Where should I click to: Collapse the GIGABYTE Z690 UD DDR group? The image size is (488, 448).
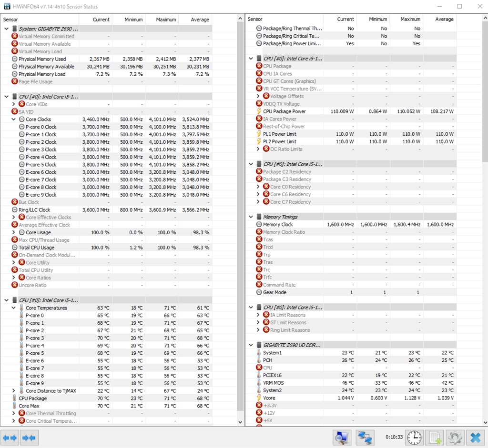tap(251, 345)
